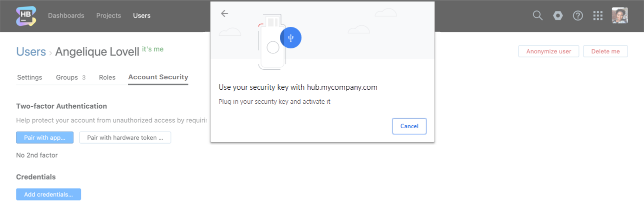This screenshot has height=207, width=644.
Task: Open the services grid icon
Action: [598, 15]
